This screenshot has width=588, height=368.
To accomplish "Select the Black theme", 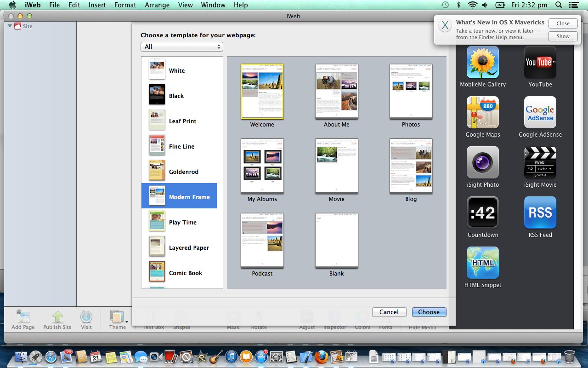I will click(179, 96).
